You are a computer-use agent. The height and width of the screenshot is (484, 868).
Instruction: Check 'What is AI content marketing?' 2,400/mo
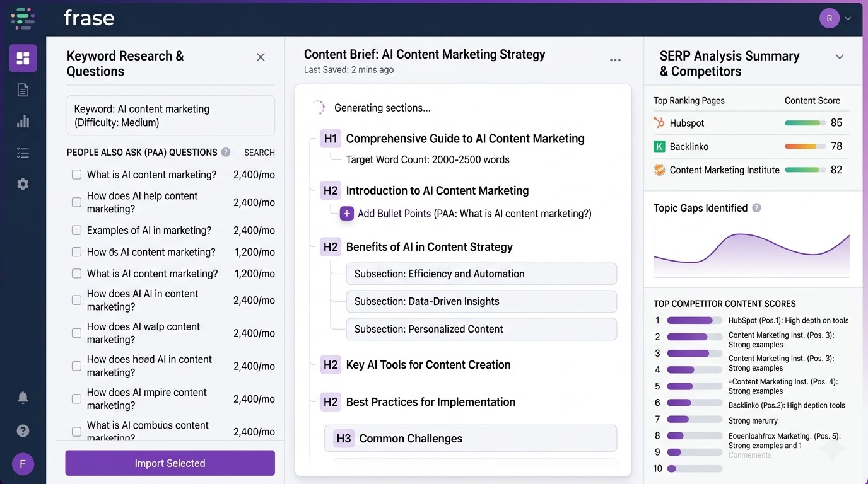(76, 175)
